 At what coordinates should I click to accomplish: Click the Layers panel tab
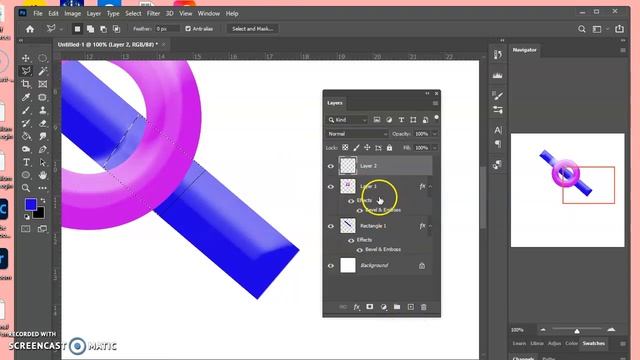click(335, 103)
